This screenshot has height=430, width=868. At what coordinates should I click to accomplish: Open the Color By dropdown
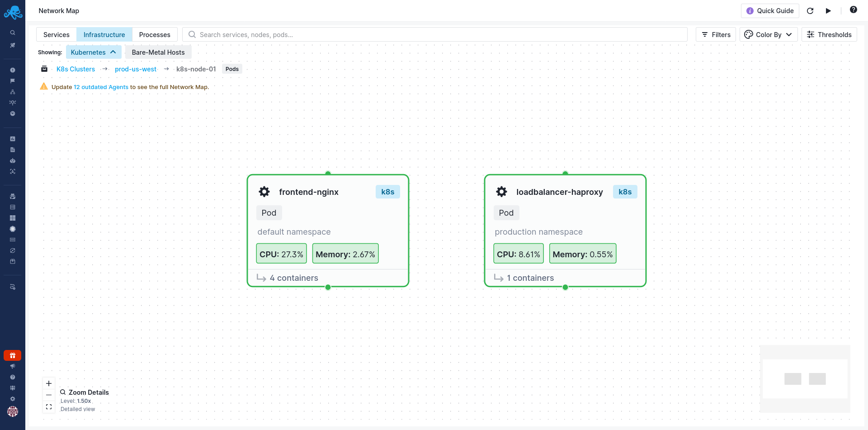point(768,35)
